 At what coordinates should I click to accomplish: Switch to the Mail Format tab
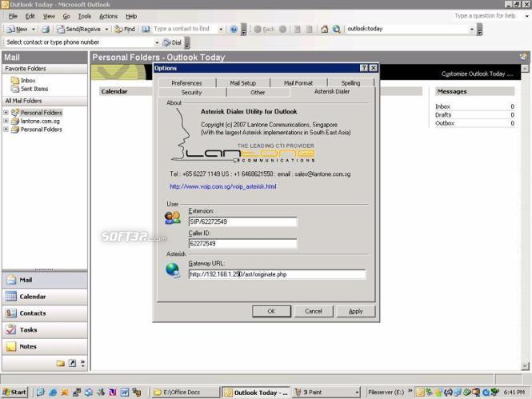298,82
